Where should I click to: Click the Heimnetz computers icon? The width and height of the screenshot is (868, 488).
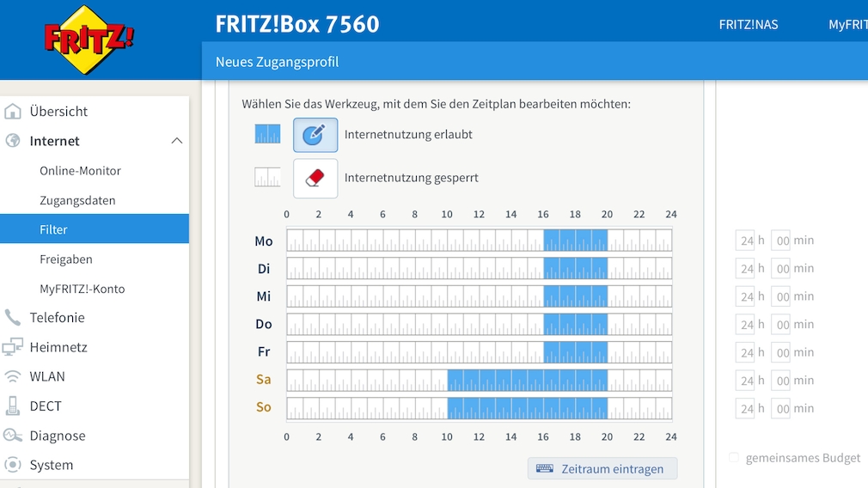(12, 347)
